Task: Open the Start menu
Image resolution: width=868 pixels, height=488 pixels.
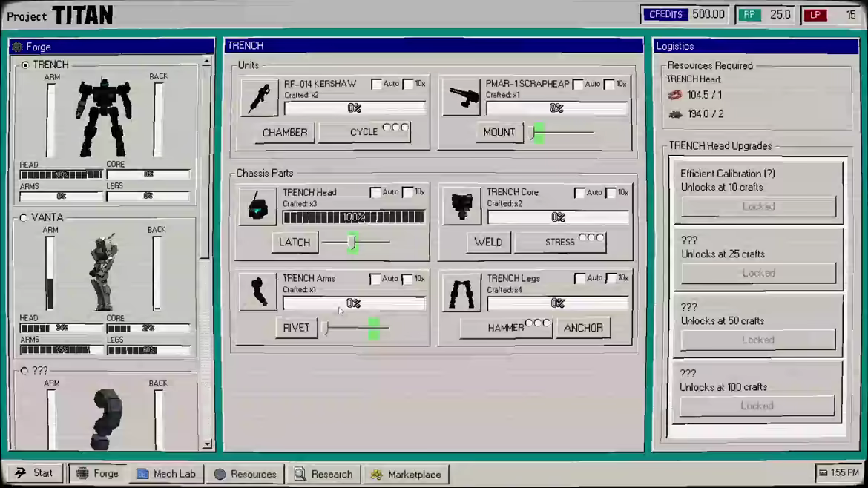Action: pyautogui.click(x=34, y=473)
